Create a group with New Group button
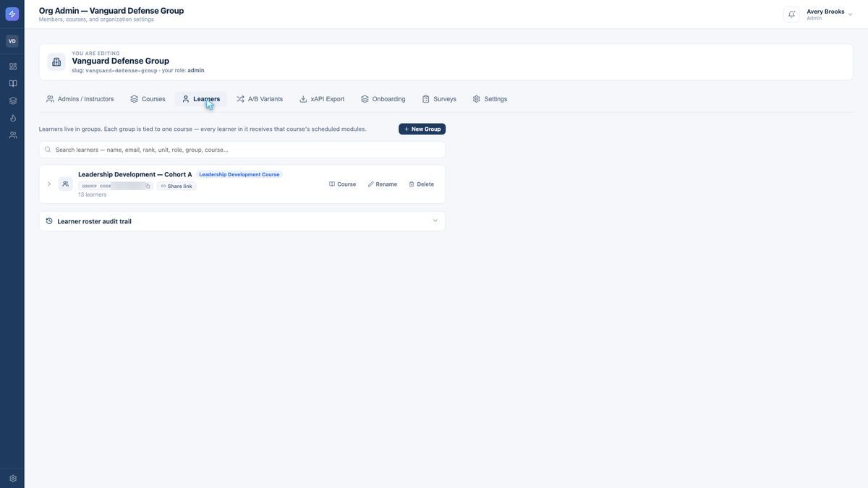 422,129
